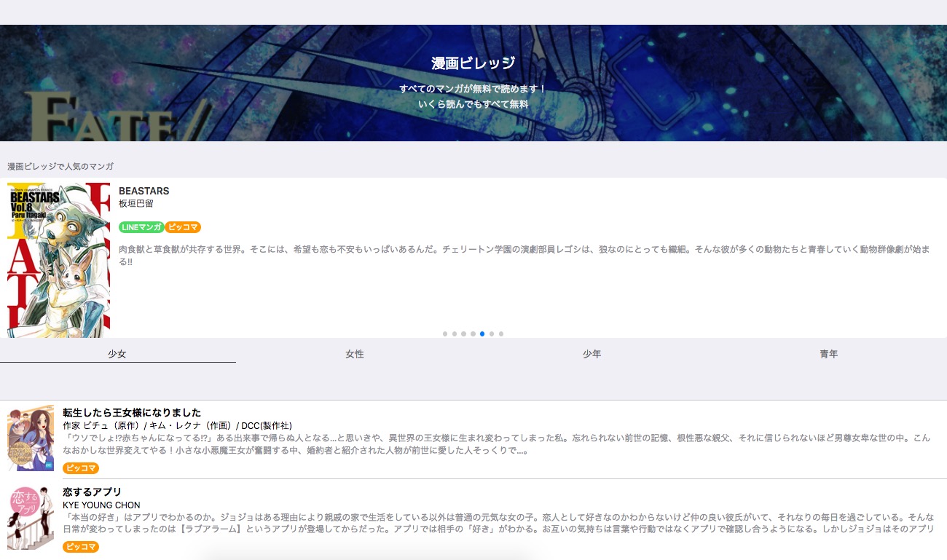Screen dimensions: 947x560
Task: Click the ピッコマ badge under BEASTARS
Action: point(183,227)
